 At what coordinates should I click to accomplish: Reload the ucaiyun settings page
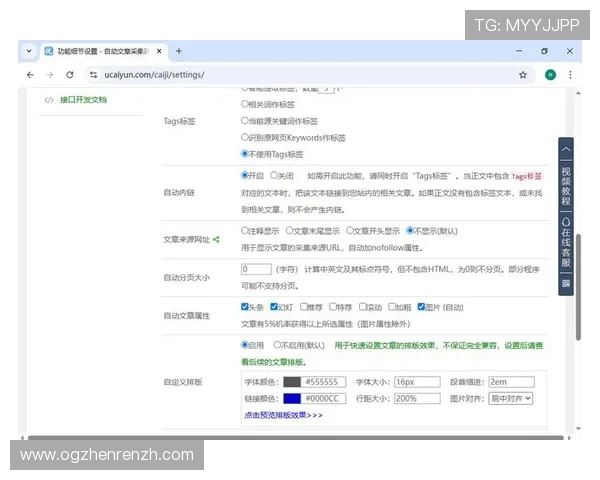(x=70, y=75)
